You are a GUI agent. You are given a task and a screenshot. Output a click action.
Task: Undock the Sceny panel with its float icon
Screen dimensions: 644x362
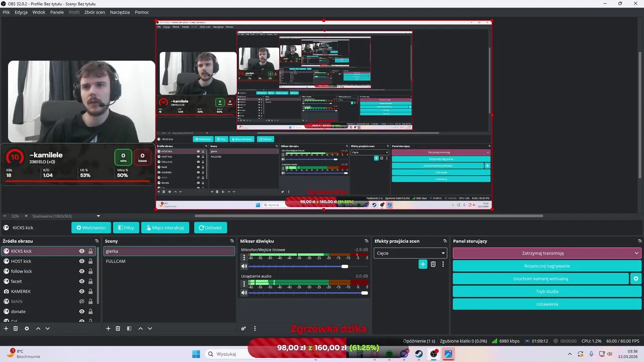231,241
